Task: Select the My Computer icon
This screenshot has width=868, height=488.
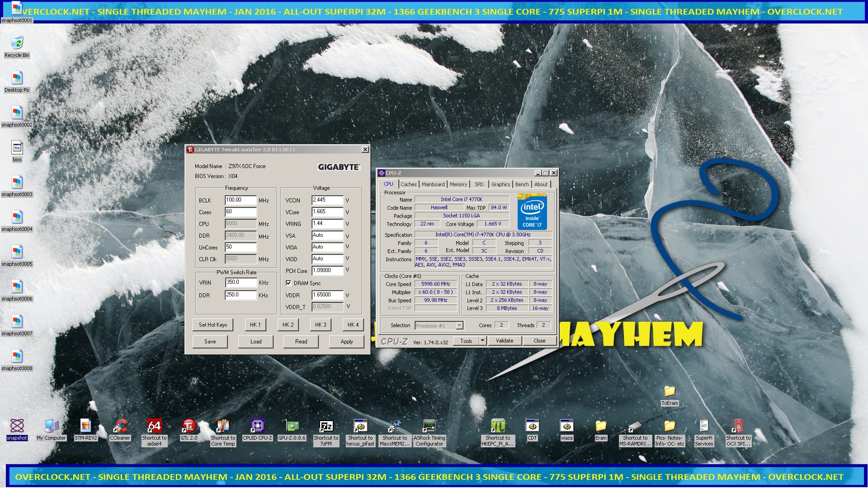Action: click(52, 430)
